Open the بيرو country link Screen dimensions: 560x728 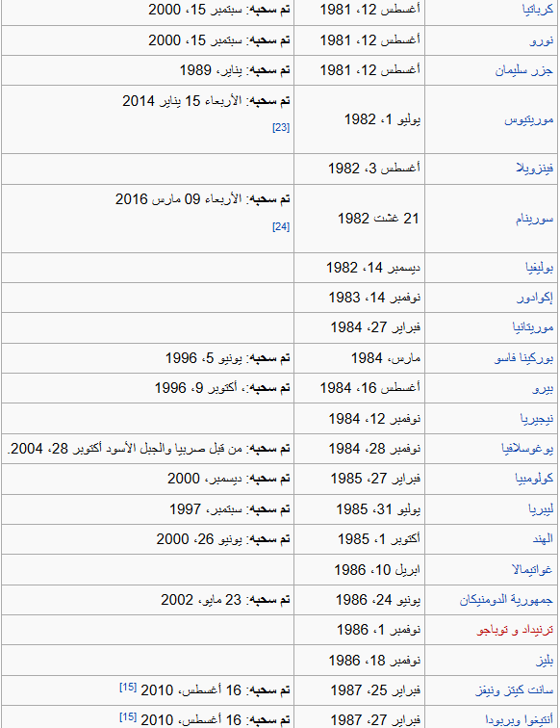pyautogui.click(x=543, y=388)
